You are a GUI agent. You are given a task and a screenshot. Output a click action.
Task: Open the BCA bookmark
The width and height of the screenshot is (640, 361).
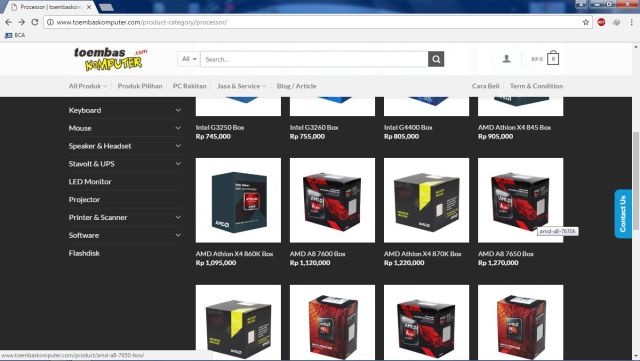15,35
